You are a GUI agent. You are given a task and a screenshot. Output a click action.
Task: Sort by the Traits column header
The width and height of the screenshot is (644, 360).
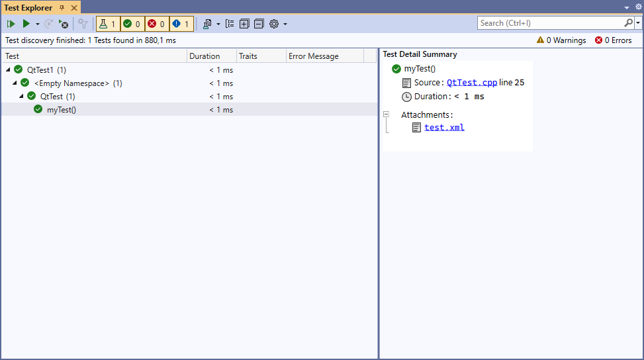(x=261, y=56)
